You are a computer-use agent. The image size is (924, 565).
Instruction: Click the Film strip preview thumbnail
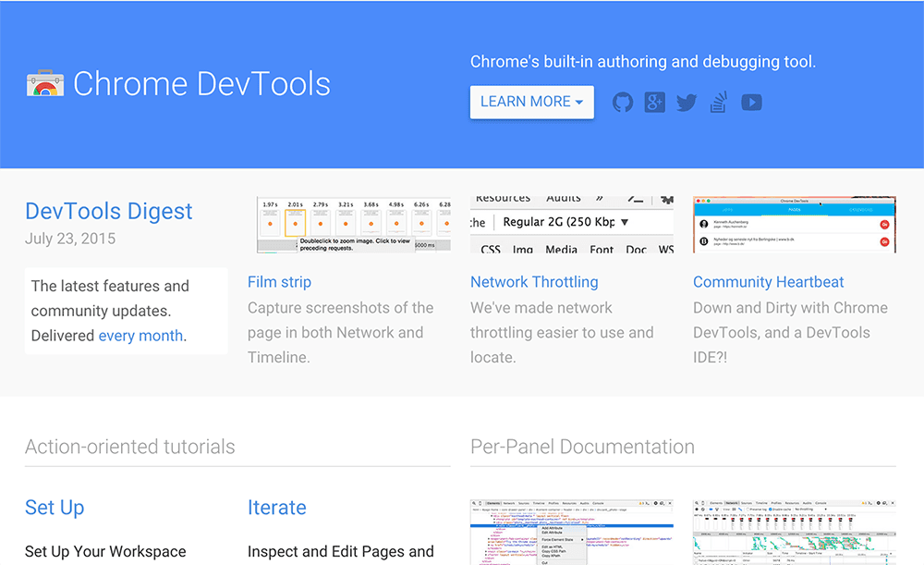(x=354, y=224)
